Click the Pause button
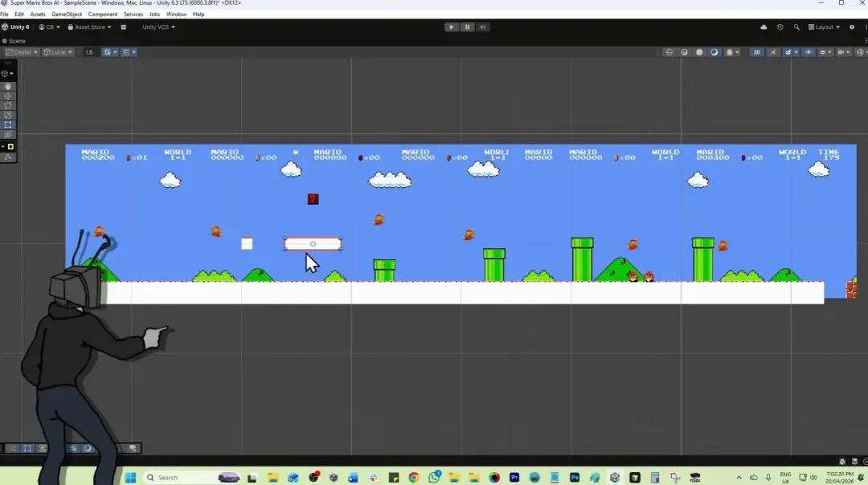This screenshot has width=868, height=485. pos(467,27)
